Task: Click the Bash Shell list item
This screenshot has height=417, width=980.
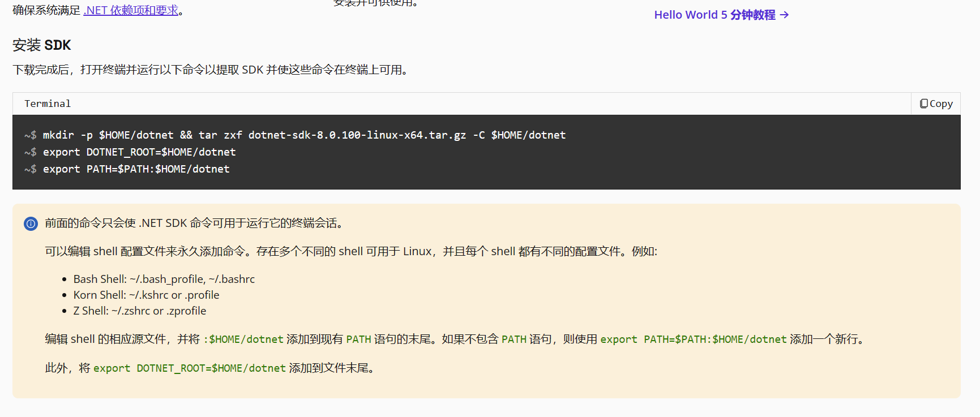Action: click(x=164, y=279)
